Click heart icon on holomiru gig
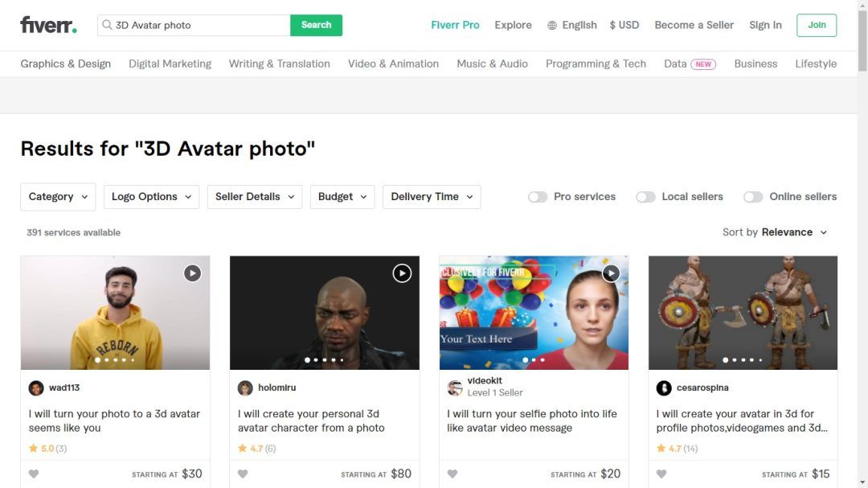Screen dimensions: 868x488 [x=243, y=474]
